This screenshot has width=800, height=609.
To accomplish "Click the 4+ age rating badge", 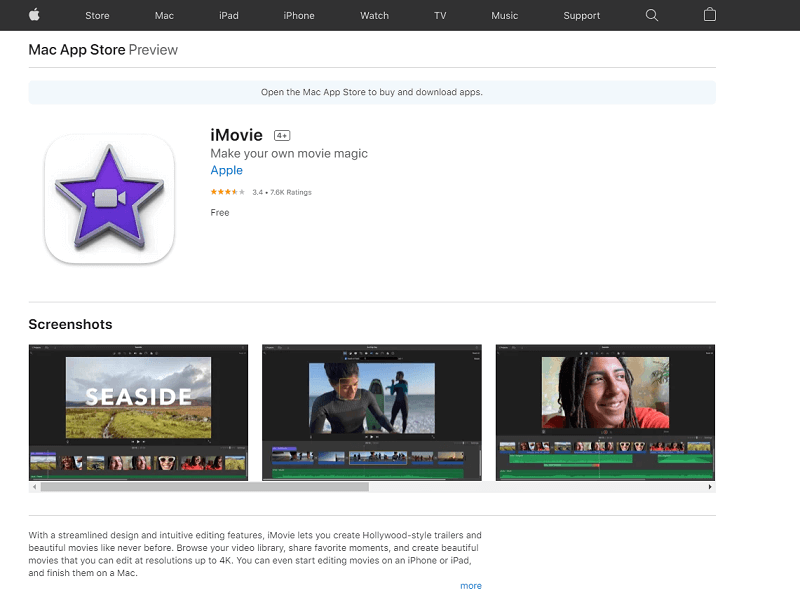I will [x=282, y=136].
